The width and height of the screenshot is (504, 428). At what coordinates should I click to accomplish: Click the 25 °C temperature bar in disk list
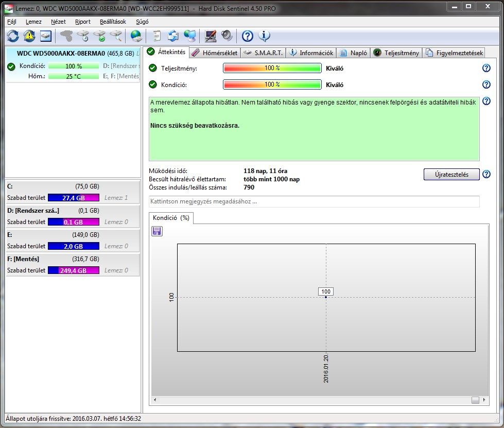click(x=74, y=76)
